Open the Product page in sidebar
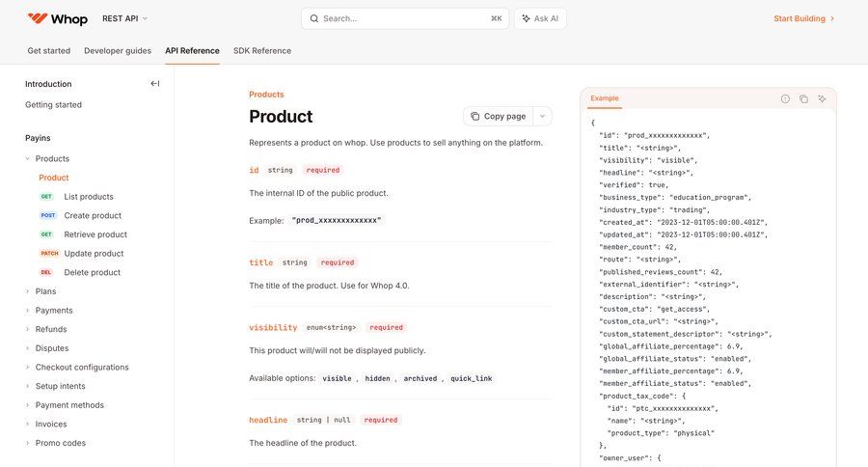 54,178
